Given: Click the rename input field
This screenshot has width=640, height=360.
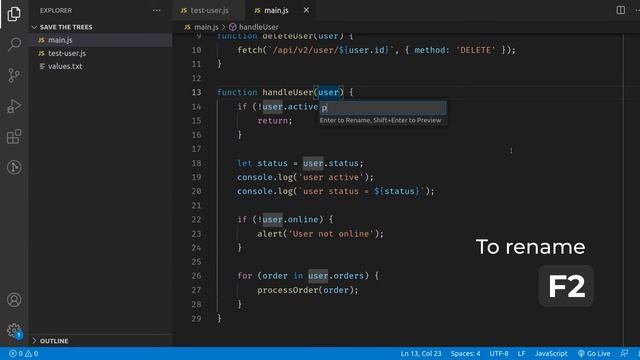Looking at the screenshot, I should pyautogui.click(x=382, y=107).
